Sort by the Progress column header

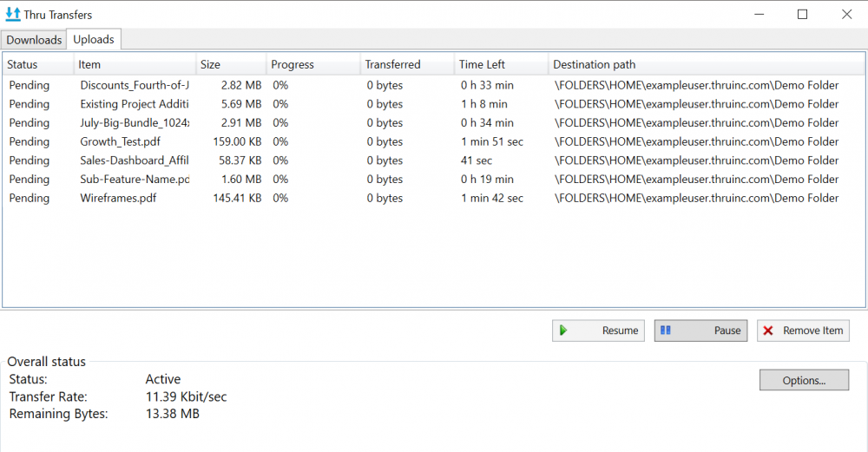[x=293, y=64]
